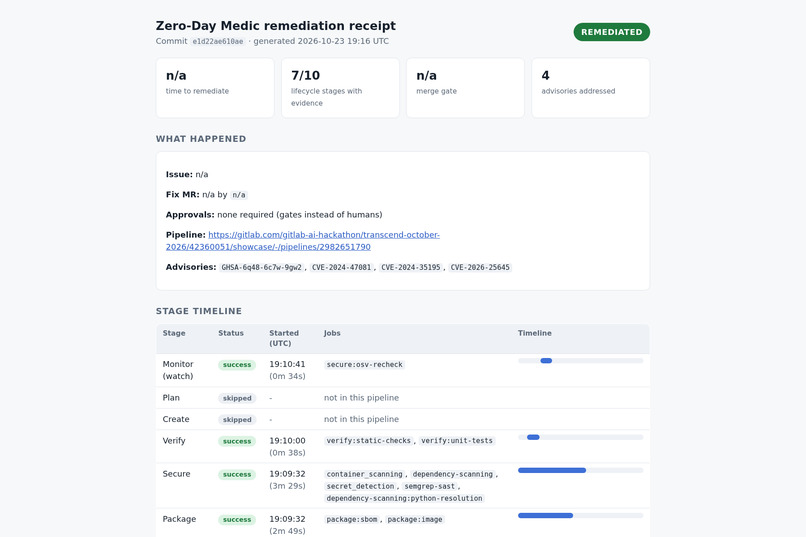806x537 pixels.
Task: Click the REMEDIATED status badge
Action: (612, 32)
